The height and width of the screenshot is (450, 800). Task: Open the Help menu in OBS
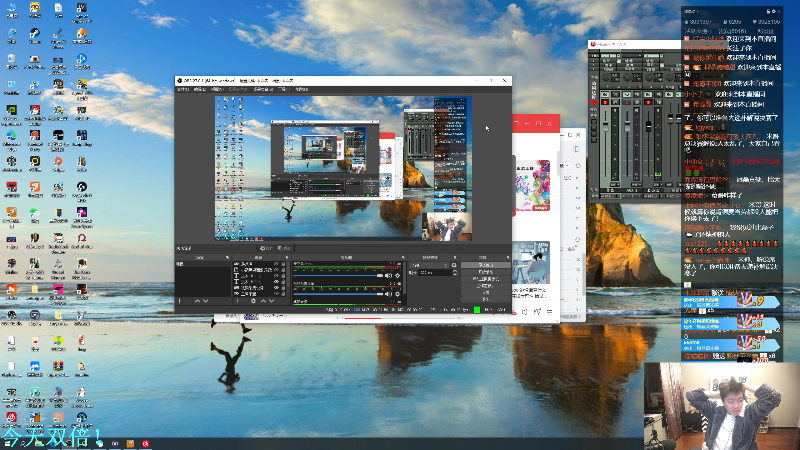302,89
